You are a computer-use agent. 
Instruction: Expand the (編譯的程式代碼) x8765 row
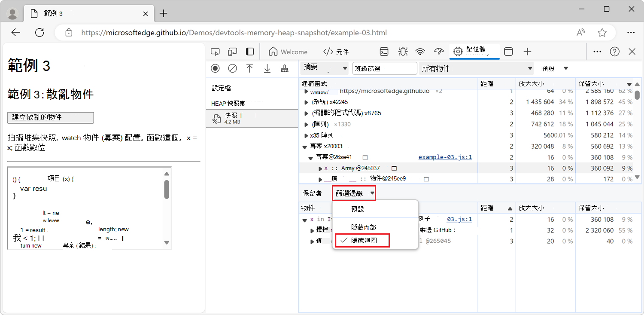306,113
